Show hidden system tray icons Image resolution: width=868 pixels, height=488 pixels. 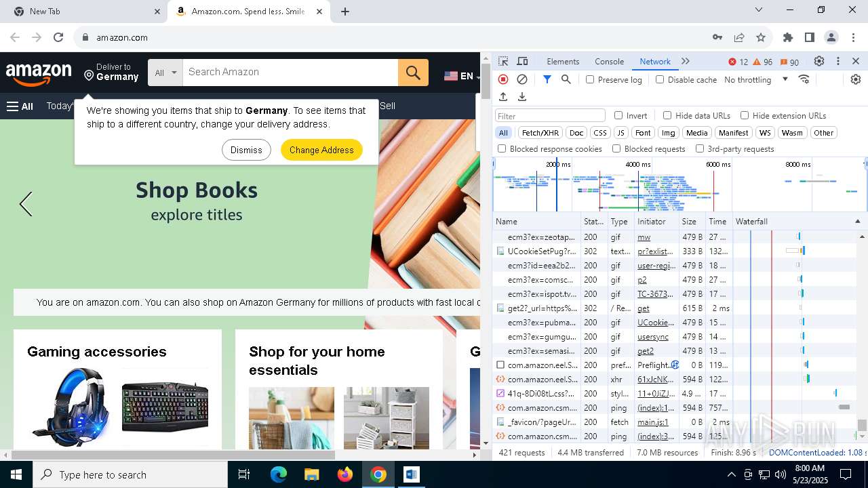[731, 474]
